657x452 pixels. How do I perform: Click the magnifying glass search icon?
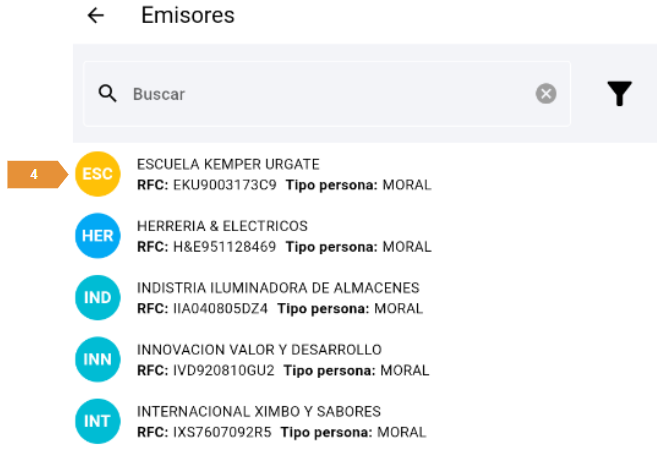point(108,94)
